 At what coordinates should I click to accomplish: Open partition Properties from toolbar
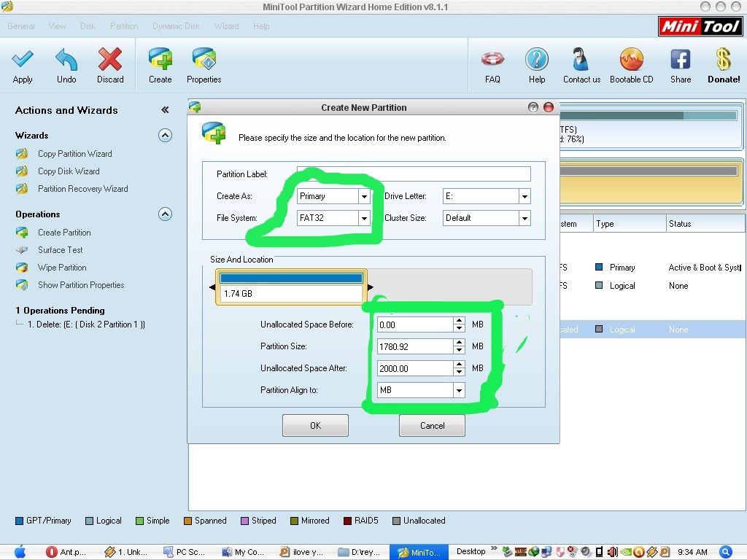click(204, 61)
